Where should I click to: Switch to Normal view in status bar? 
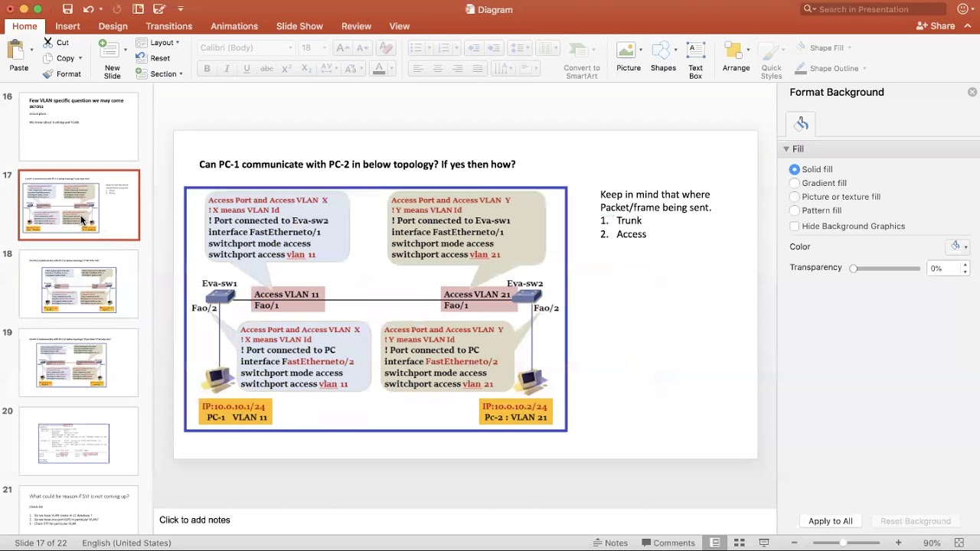[715, 543]
